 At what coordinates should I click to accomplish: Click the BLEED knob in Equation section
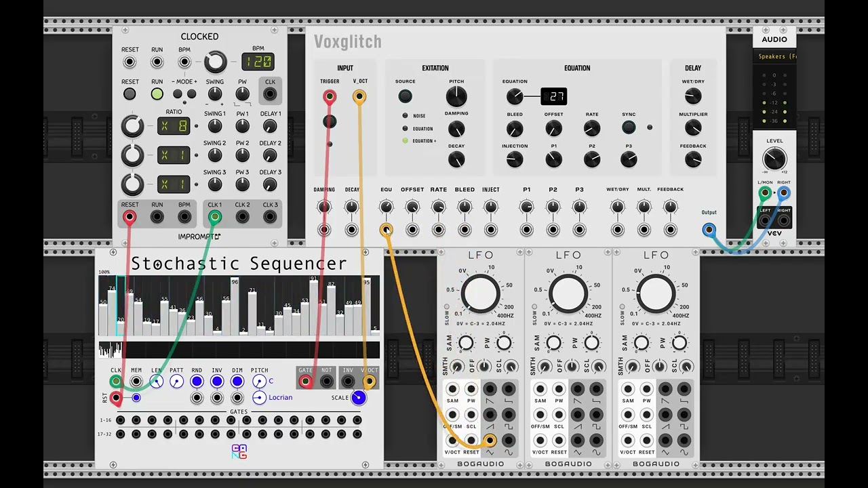click(515, 128)
